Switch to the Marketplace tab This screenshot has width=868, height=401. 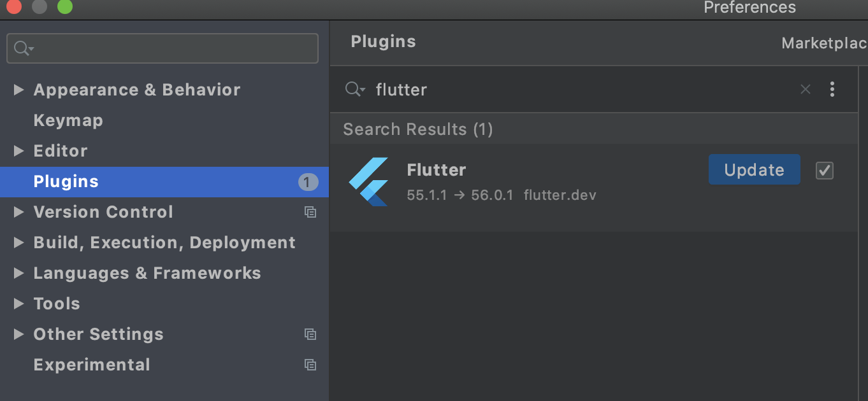click(x=823, y=43)
